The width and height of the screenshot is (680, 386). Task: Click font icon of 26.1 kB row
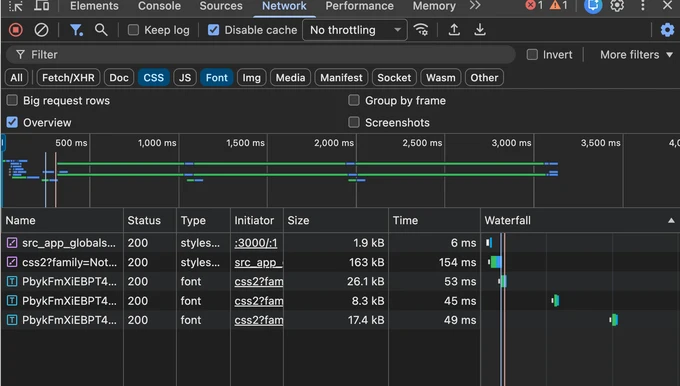point(12,281)
